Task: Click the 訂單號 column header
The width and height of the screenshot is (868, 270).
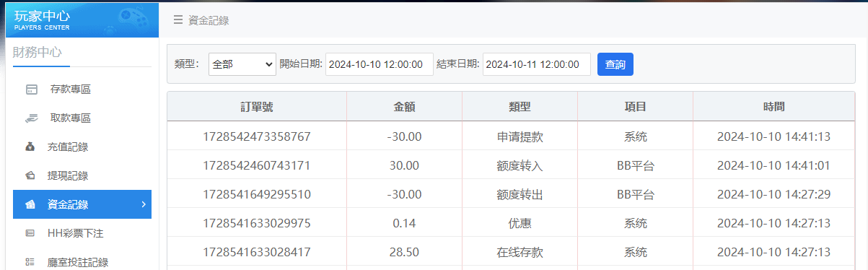Action: pyautogui.click(x=257, y=106)
